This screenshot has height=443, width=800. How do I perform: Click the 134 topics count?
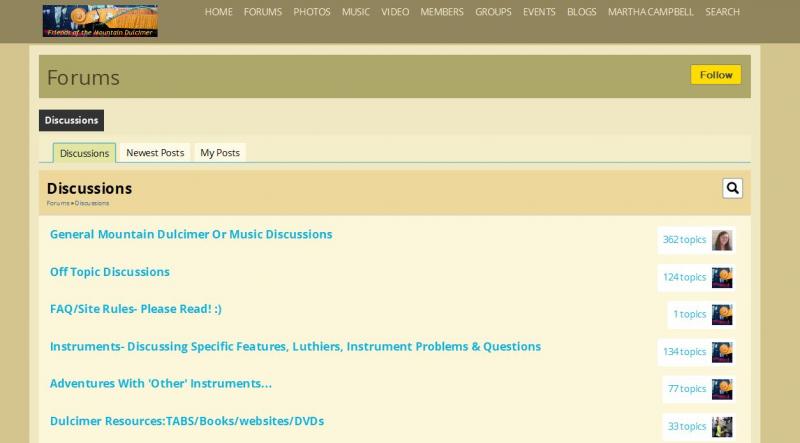[684, 352]
